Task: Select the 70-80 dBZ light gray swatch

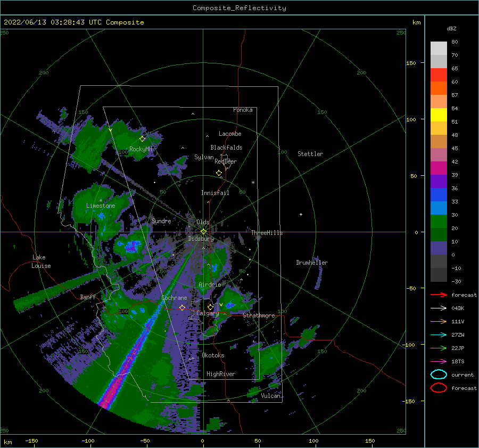Action: click(439, 48)
